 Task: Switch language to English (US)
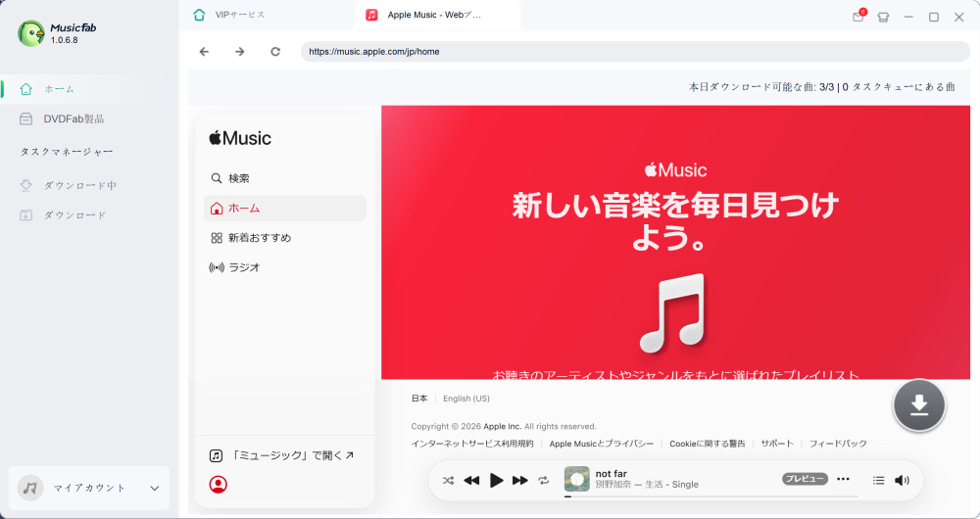(466, 399)
